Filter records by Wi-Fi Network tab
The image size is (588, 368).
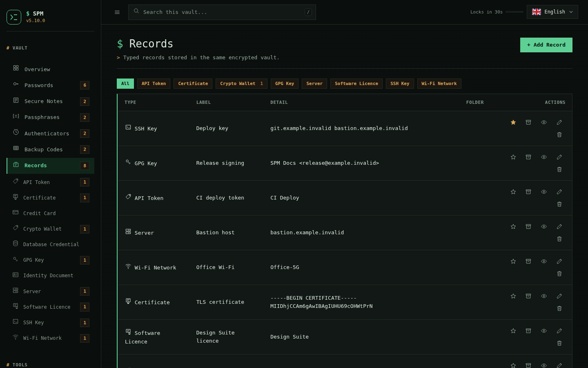click(x=439, y=83)
